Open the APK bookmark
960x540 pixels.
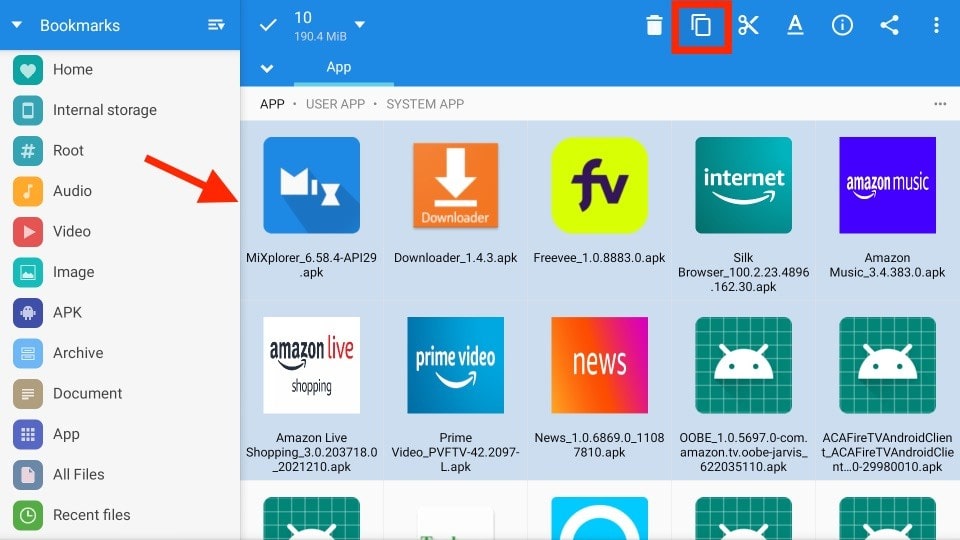click(x=120, y=312)
